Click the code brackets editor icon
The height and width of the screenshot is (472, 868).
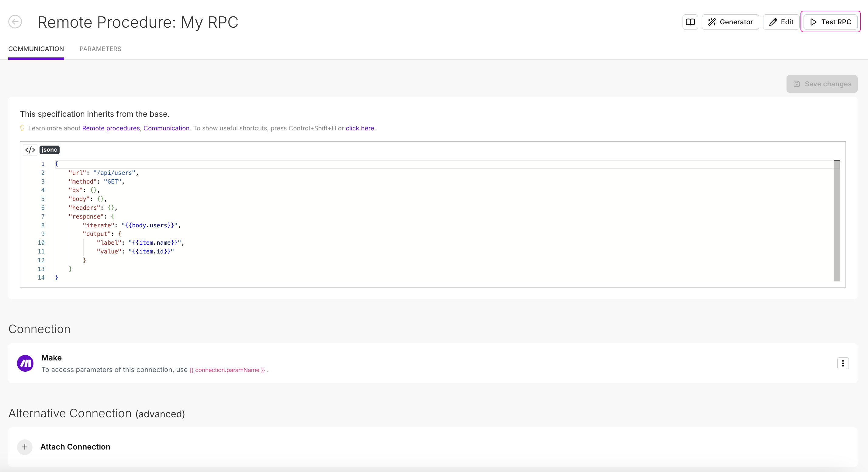click(x=30, y=150)
